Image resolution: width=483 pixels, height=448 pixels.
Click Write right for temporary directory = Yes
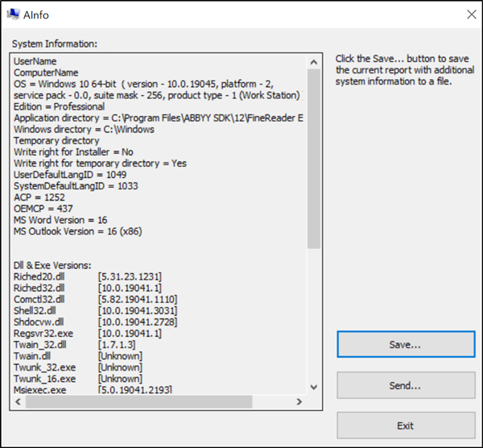(x=100, y=164)
